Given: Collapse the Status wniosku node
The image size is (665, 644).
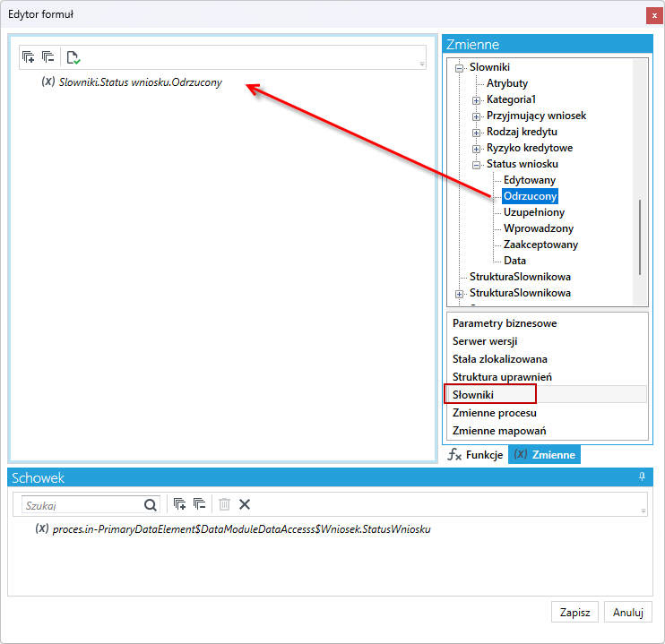Looking at the screenshot, I should [476, 165].
